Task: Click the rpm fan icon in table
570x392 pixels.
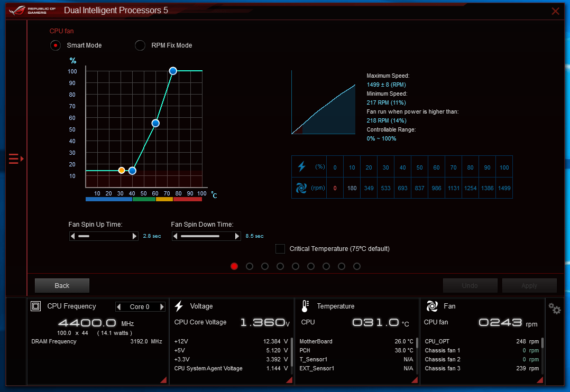Action: (301, 188)
